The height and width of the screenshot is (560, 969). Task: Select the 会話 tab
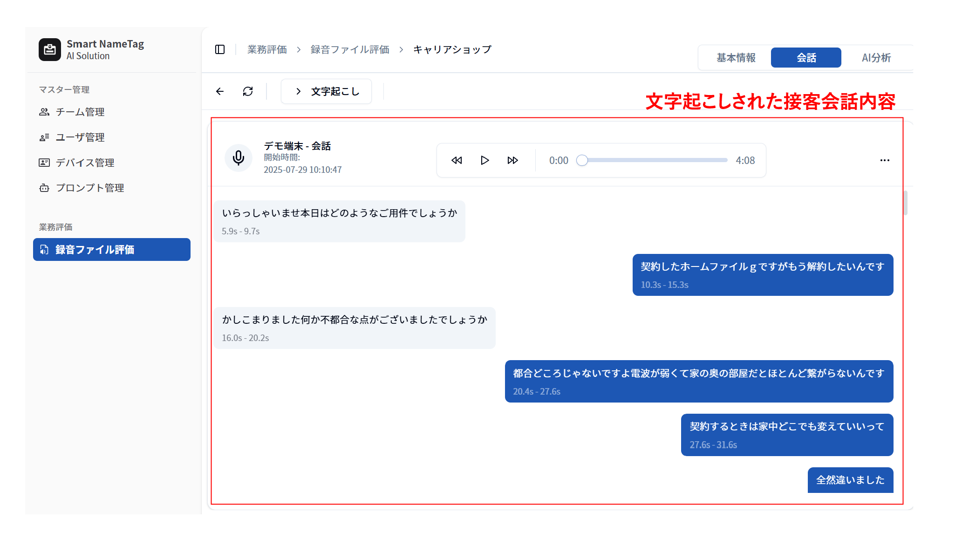click(x=806, y=58)
